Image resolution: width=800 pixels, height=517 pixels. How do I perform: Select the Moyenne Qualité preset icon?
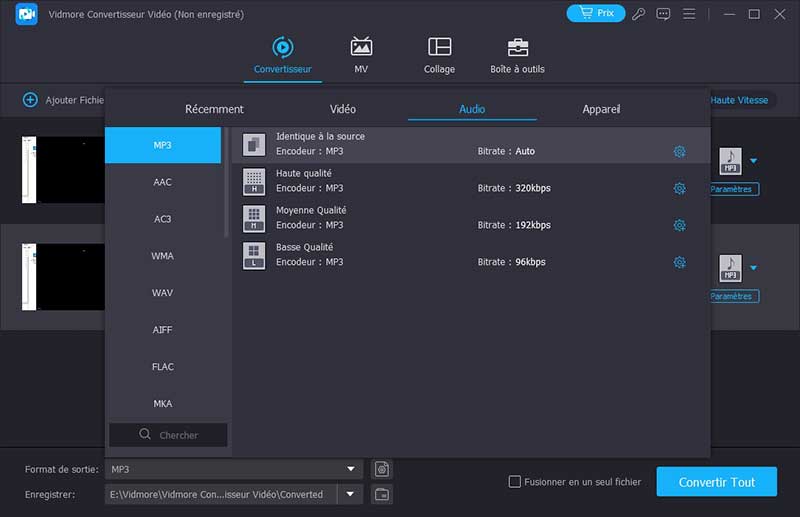254,218
